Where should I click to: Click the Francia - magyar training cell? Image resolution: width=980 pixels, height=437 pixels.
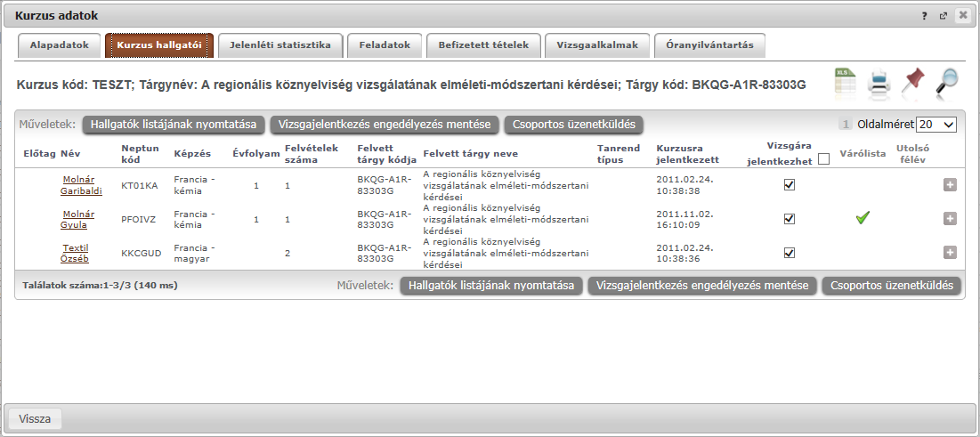[194, 253]
